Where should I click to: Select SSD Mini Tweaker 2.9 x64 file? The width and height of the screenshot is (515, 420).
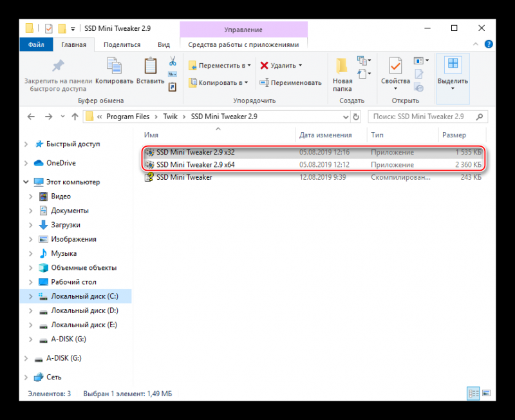coord(313,165)
